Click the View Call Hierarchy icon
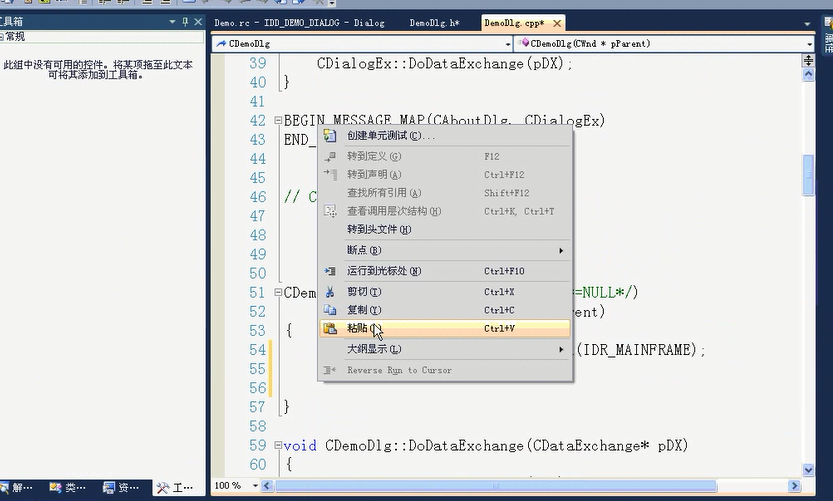Image resolution: width=833 pixels, height=501 pixels. pyautogui.click(x=330, y=211)
